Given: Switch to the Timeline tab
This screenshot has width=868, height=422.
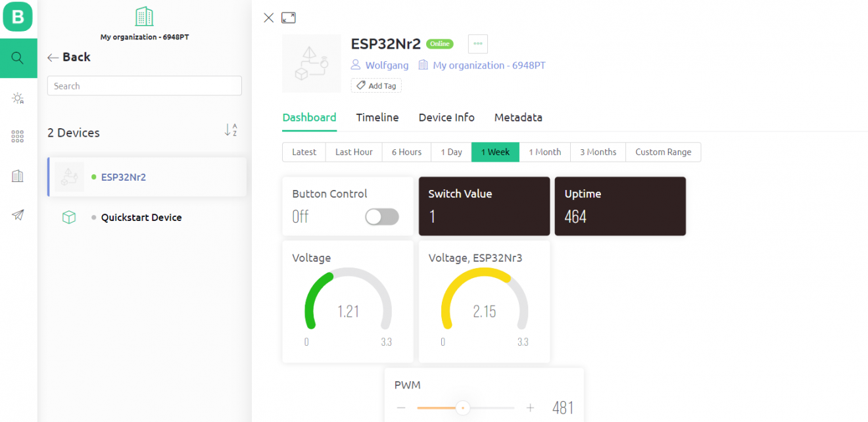Looking at the screenshot, I should [377, 118].
